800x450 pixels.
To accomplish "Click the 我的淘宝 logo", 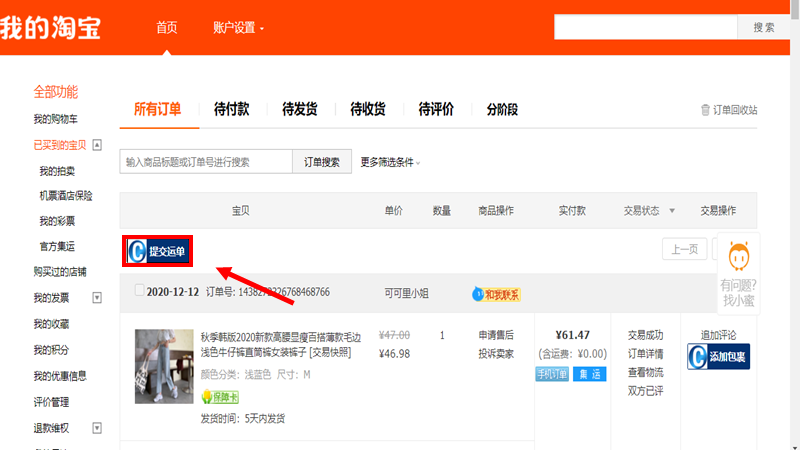I will [x=50, y=28].
